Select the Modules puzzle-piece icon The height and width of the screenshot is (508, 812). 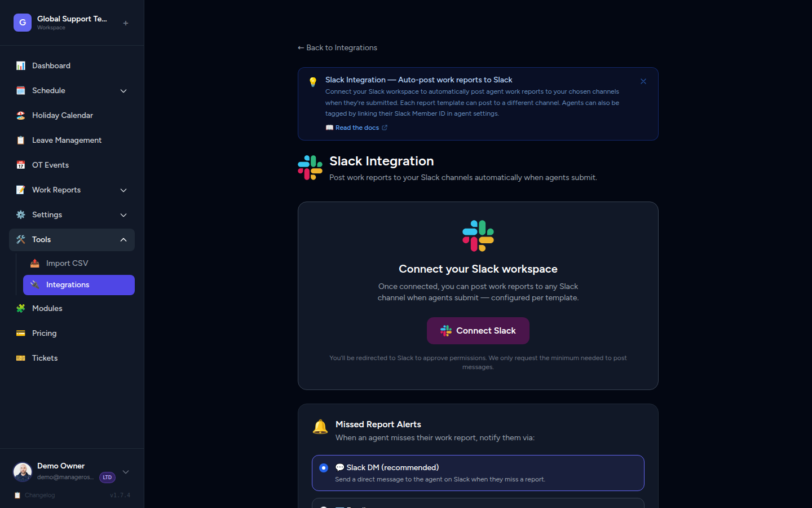pos(21,308)
